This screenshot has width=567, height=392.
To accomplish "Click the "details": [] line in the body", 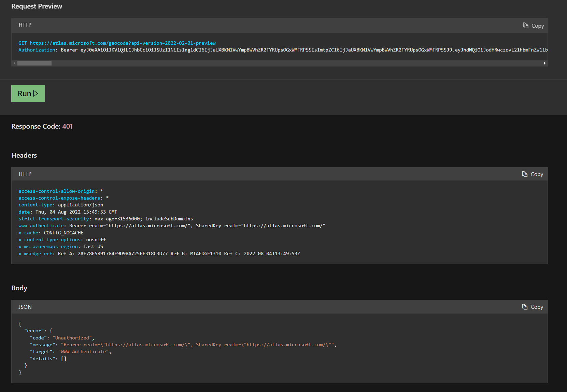I will click(48, 359).
